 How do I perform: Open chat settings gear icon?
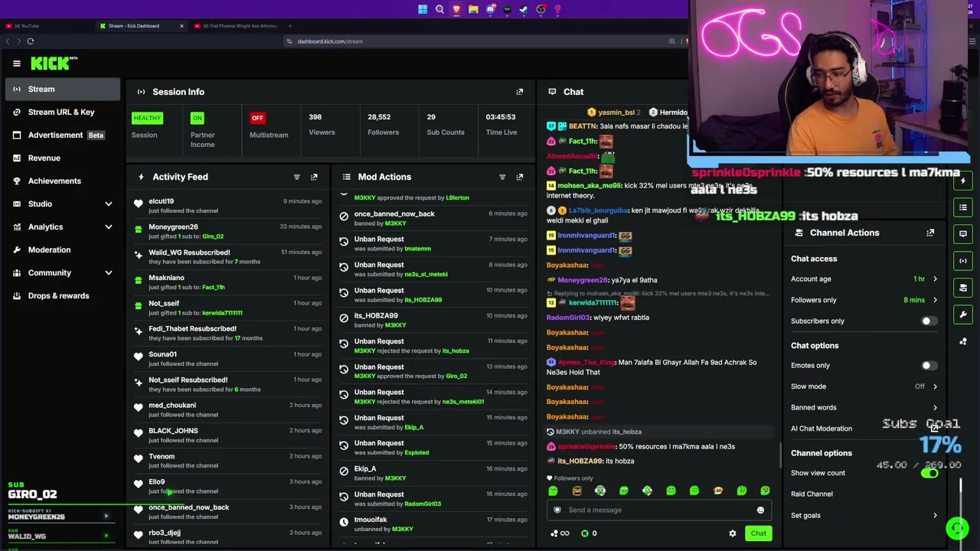[732, 533]
